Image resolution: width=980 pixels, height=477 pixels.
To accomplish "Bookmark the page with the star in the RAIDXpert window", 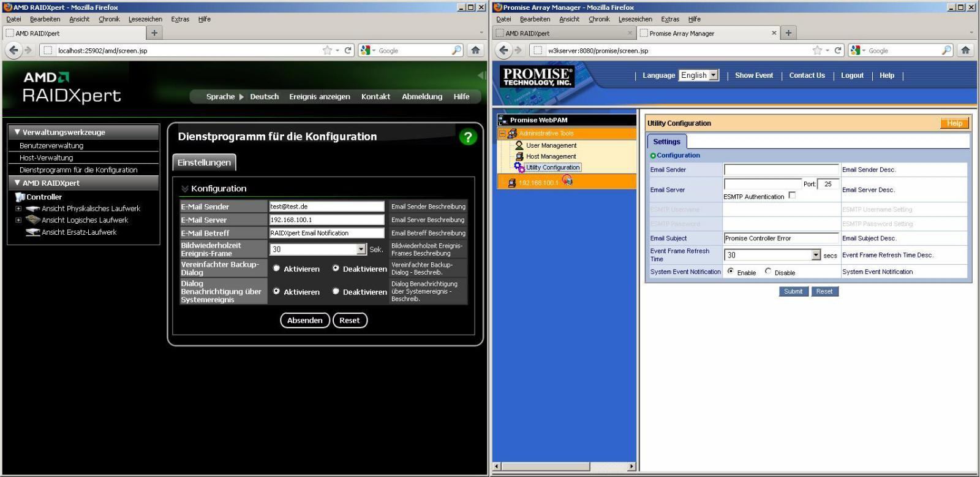I will 327,50.
